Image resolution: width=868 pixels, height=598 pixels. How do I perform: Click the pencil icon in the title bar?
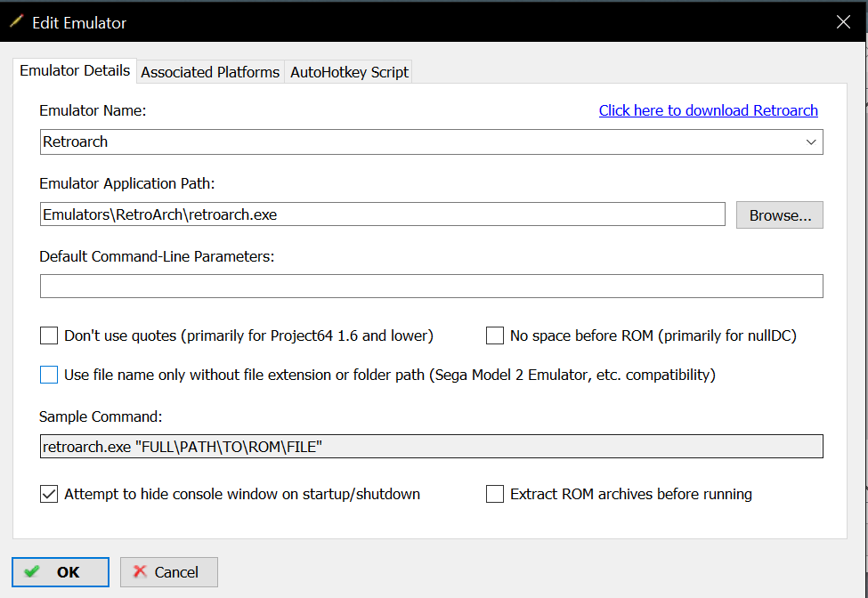tap(16, 22)
